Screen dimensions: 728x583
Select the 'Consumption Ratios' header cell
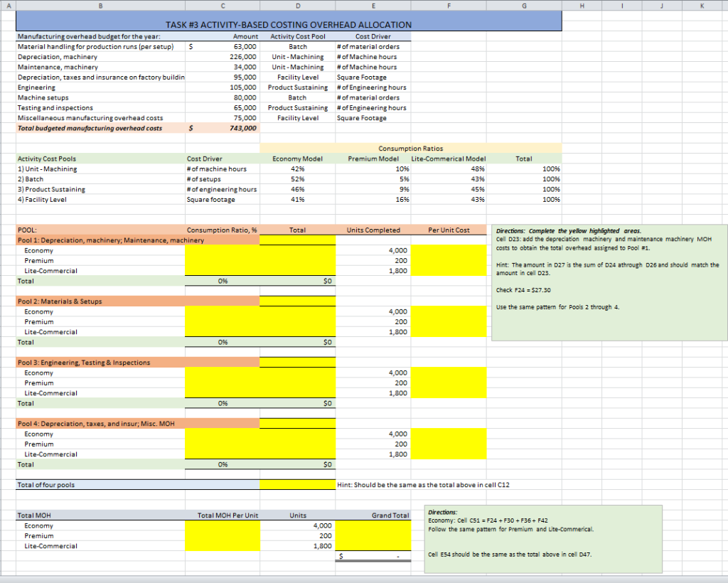point(410,149)
